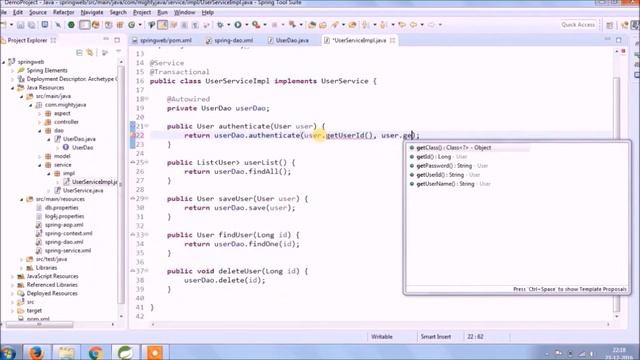Fold the userList method at line 25
640x360 pixels.
(147, 162)
